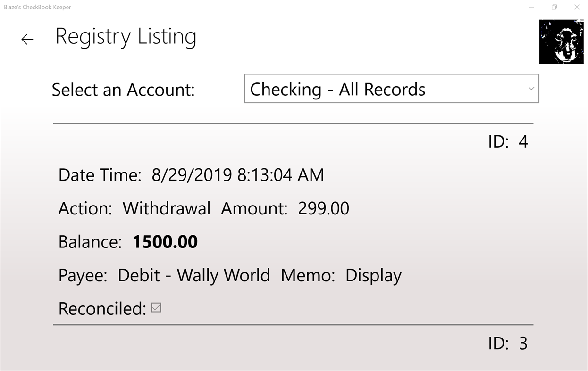The width and height of the screenshot is (588, 371).
Task: Click the Memo text Display
Action: pos(373,275)
